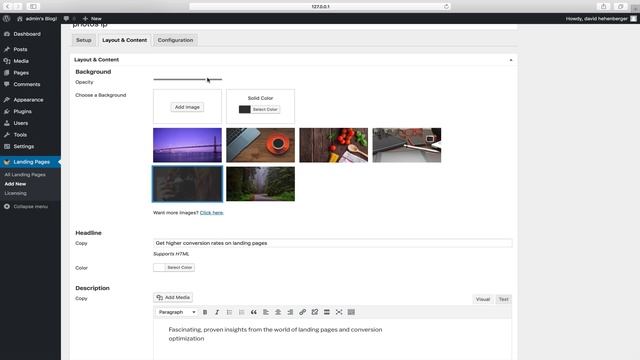The image size is (640, 360).
Task: Insert Read More tag
Action: coord(327,312)
